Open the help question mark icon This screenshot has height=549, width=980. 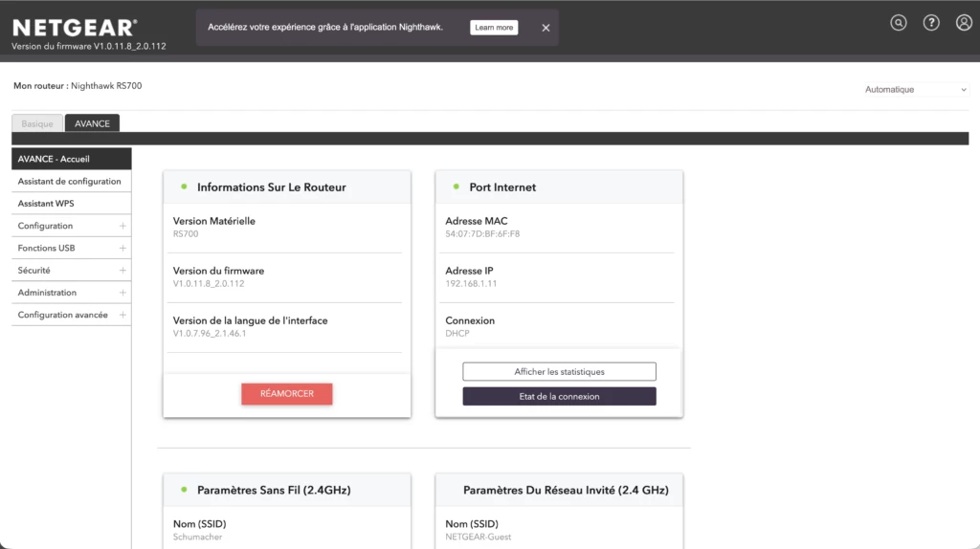click(x=931, y=23)
